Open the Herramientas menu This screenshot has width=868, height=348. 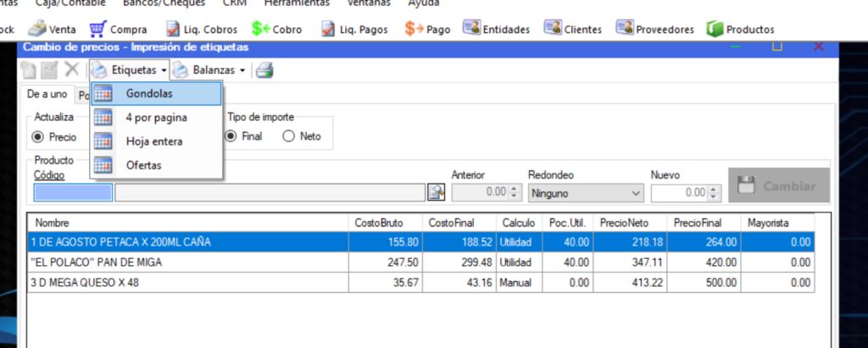[x=297, y=3]
